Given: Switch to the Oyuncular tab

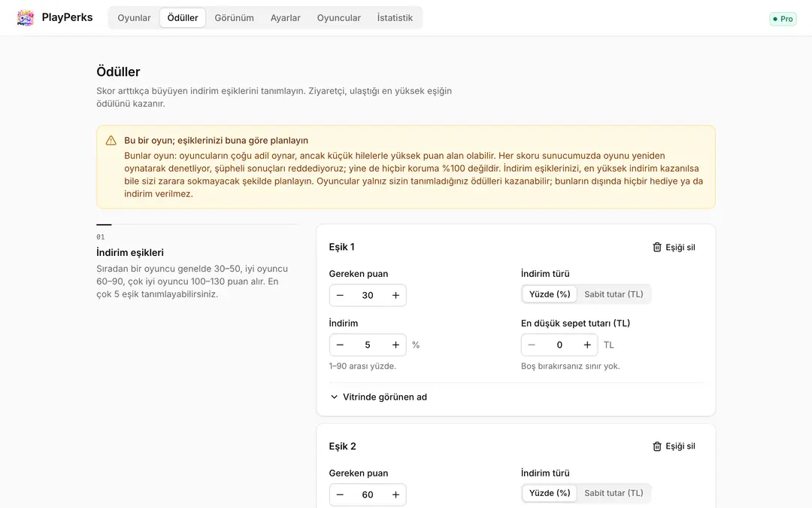Looking at the screenshot, I should [x=338, y=17].
